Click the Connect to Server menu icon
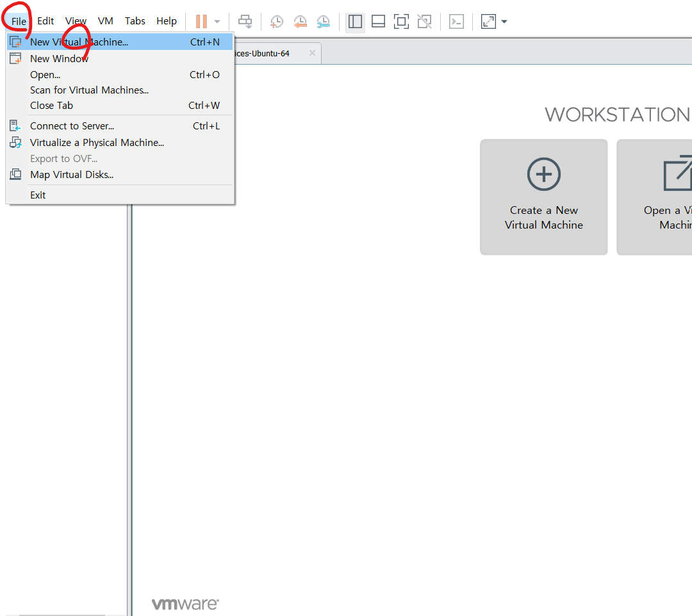 tap(15, 126)
